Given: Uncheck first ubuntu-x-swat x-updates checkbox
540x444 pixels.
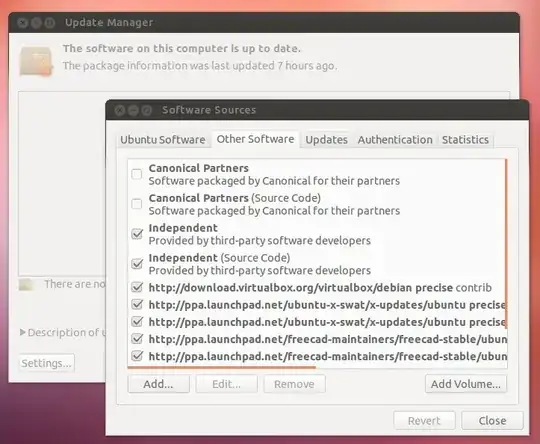Looking at the screenshot, I should pyautogui.click(x=137, y=304).
